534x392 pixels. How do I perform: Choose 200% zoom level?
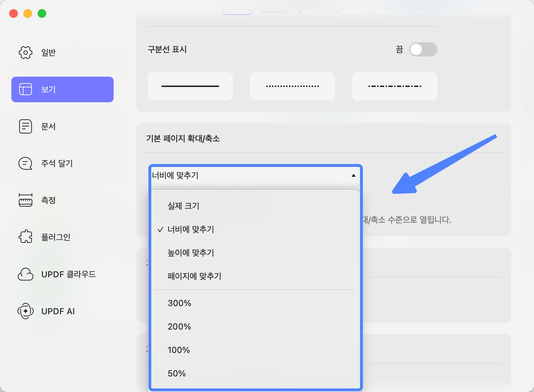tap(254, 327)
